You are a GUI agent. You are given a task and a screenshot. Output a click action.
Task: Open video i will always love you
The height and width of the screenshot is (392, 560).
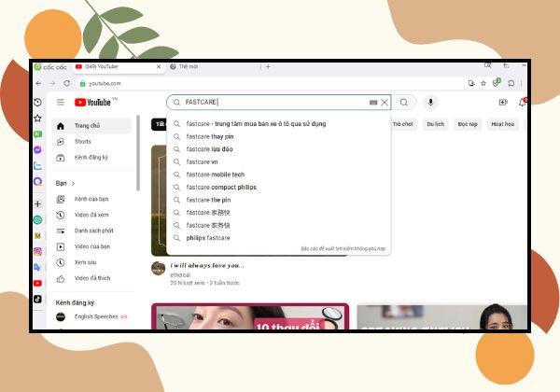point(207,266)
